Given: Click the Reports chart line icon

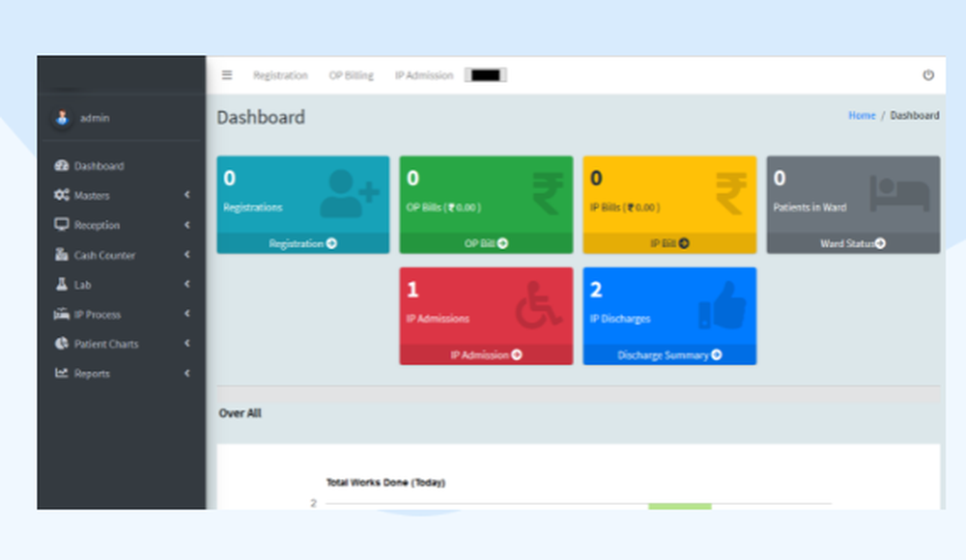Looking at the screenshot, I should click(62, 374).
